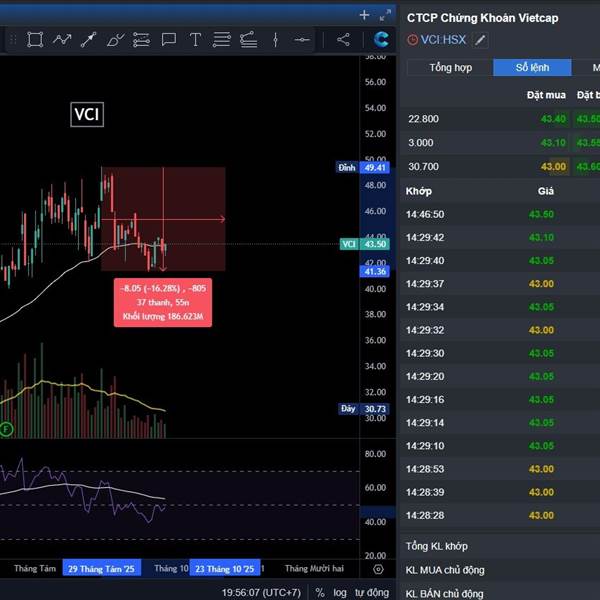Open chart settings hexagon icon at bottom

pos(378,569)
